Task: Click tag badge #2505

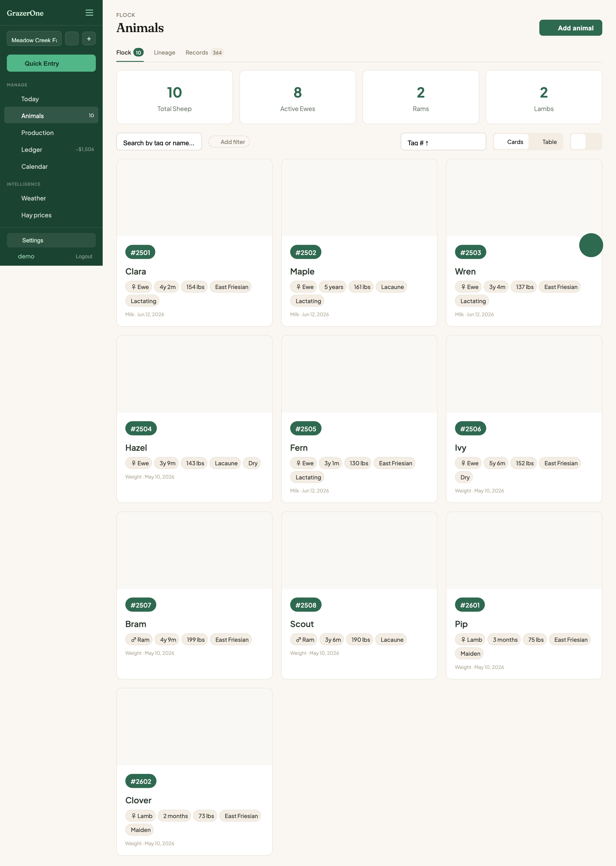Action: [306, 429]
